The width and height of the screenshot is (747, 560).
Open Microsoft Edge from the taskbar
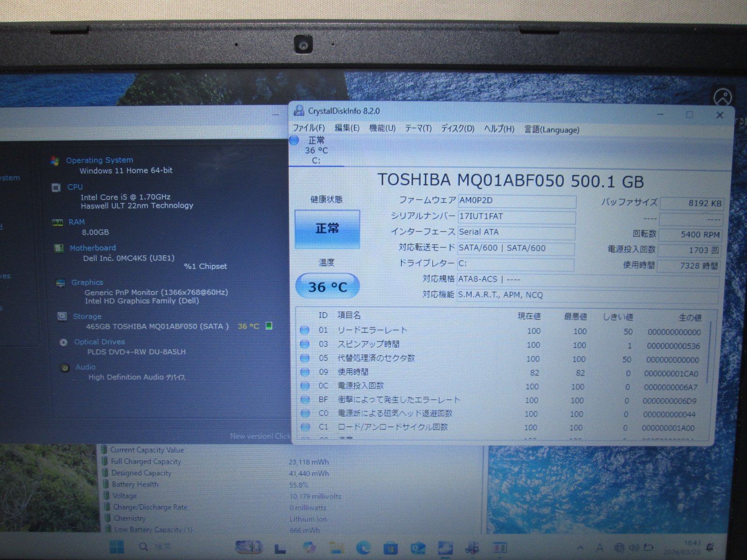[363, 547]
